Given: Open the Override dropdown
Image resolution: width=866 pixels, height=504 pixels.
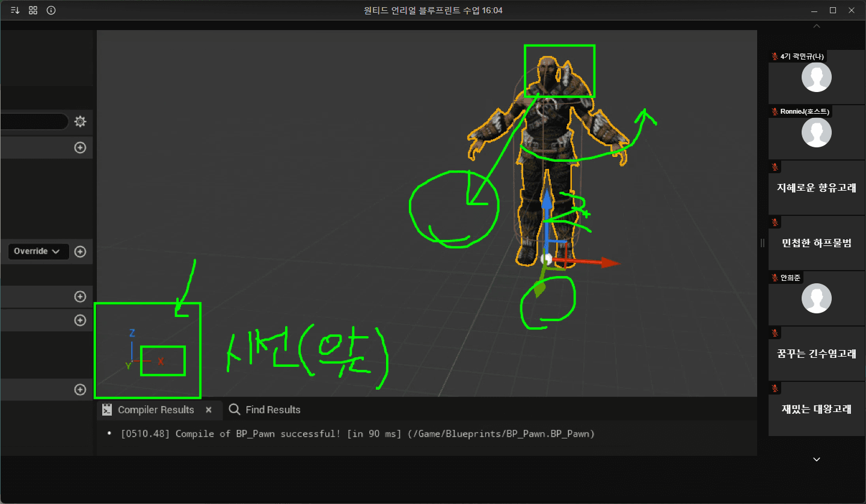Looking at the screenshot, I should [x=38, y=251].
